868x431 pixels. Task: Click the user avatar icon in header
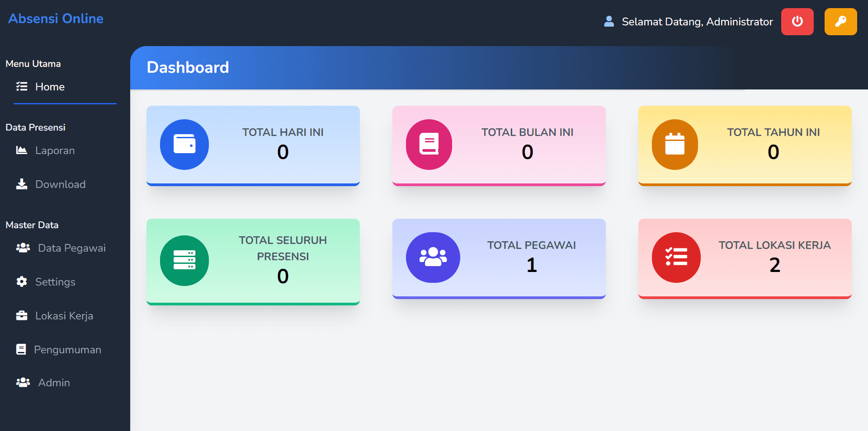click(609, 22)
